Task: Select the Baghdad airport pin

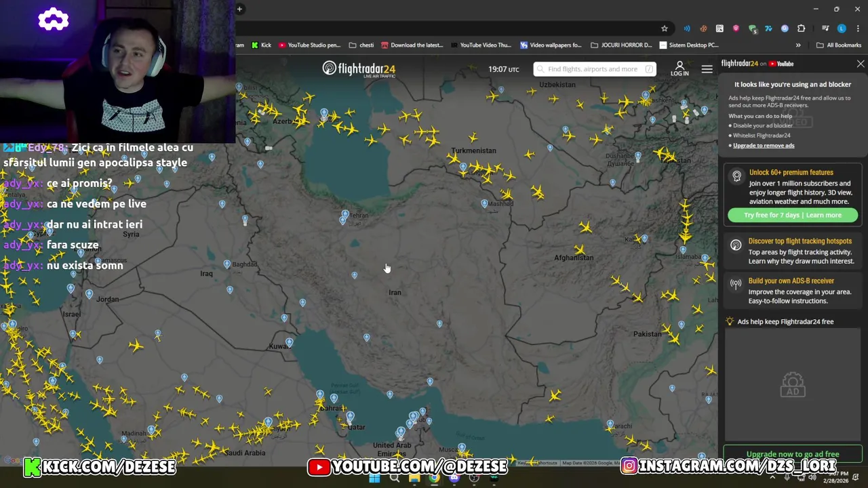Action: click(x=227, y=264)
